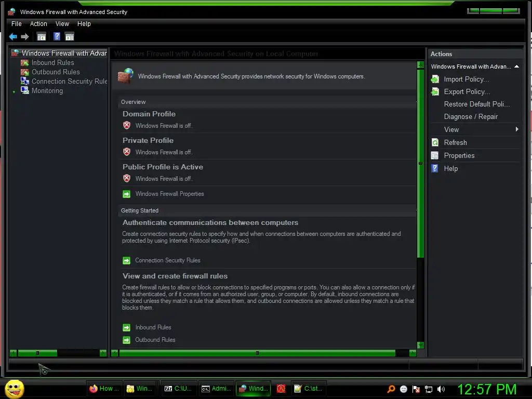Collapse Actions section with the up arrow
Image resolution: width=532 pixels, height=399 pixels.
tap(516, 66)
